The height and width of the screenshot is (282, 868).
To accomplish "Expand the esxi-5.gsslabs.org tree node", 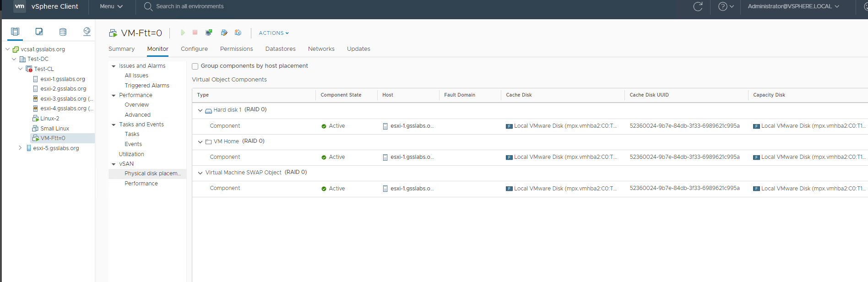I will click(20, 148).
